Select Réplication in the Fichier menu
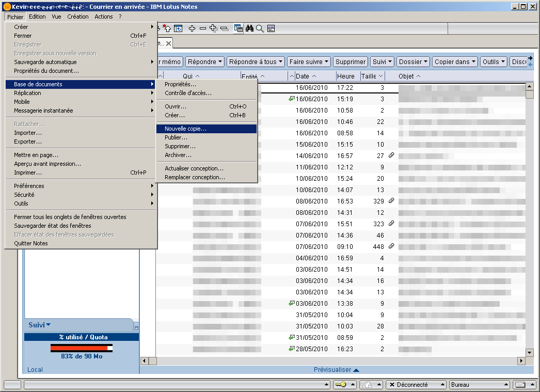The width and height of the screenshot is (540, 392). tap(81, 93)
